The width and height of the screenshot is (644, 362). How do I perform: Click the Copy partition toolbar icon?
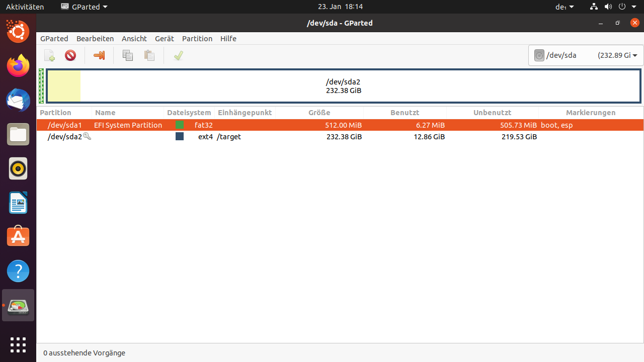(x=128, y=55)
